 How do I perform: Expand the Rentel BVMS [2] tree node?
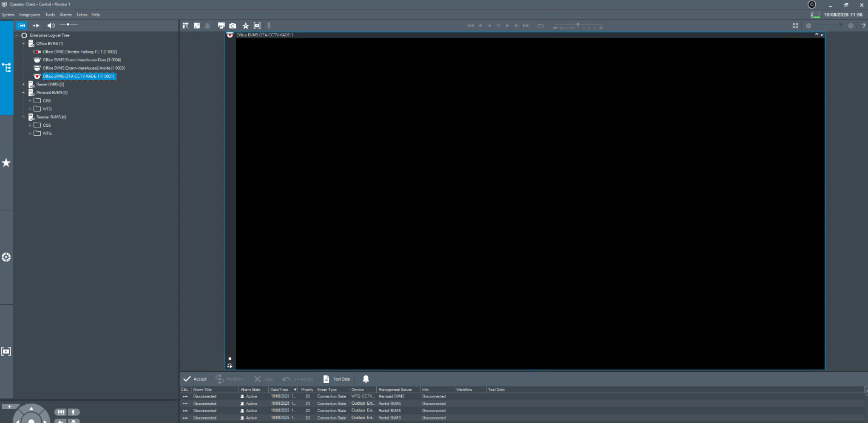coord(24,84)
